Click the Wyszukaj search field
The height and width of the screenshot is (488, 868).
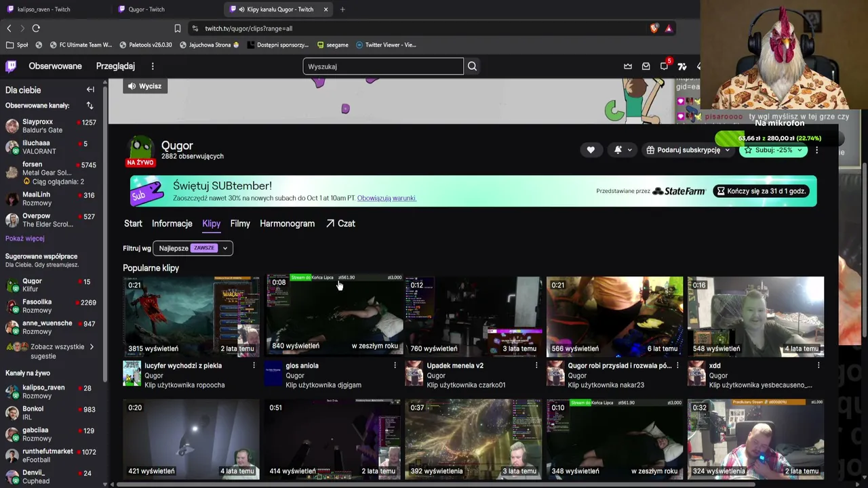click(x=383, y=66)
